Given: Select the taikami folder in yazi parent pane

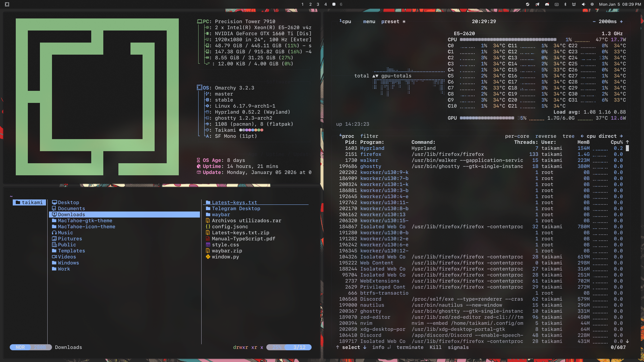Looking at the screenshot, I should [x=29, y=202].
